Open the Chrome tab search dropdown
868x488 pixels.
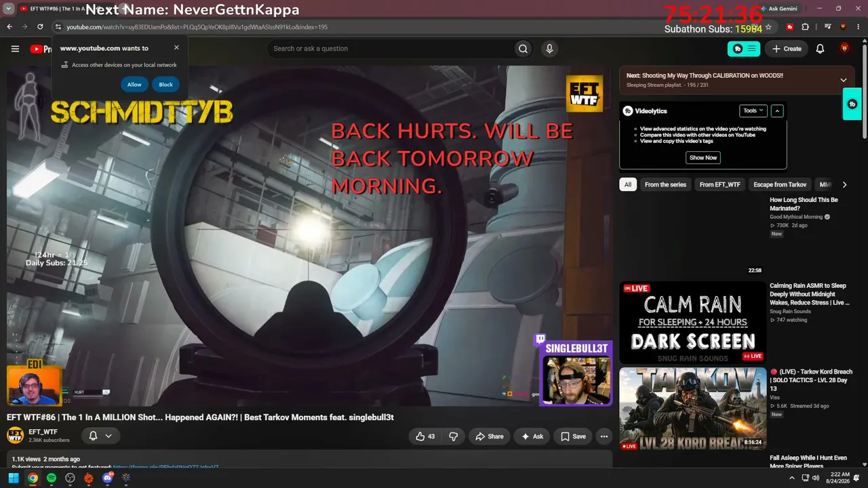pyautogui.click(x=9, y=9)
